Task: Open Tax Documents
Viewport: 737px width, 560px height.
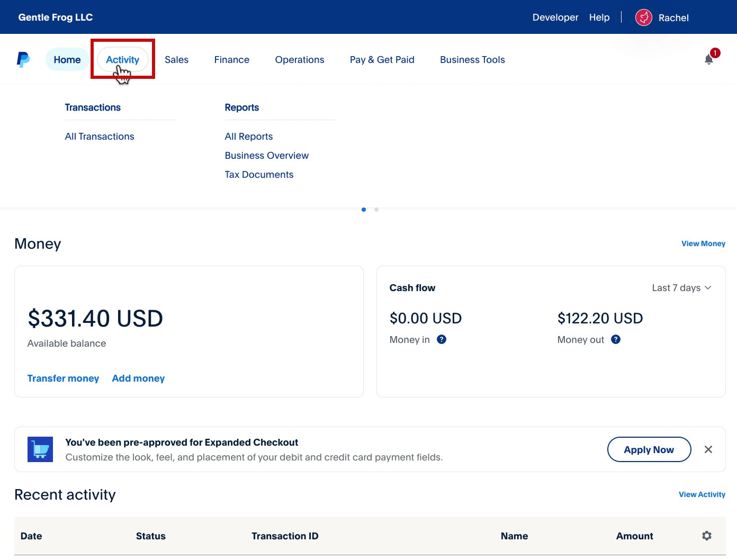Action: 259,175
